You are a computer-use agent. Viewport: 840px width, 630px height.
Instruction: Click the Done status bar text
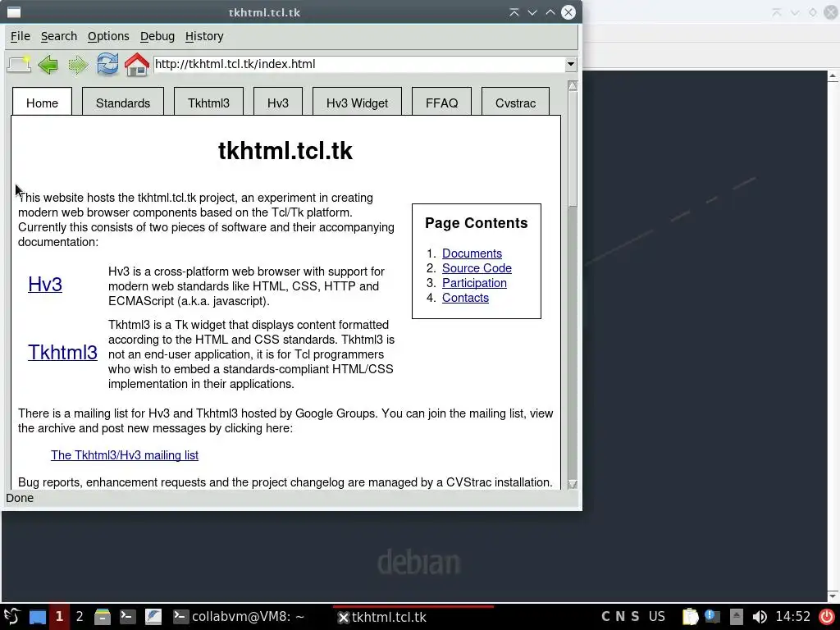point(20,498)
